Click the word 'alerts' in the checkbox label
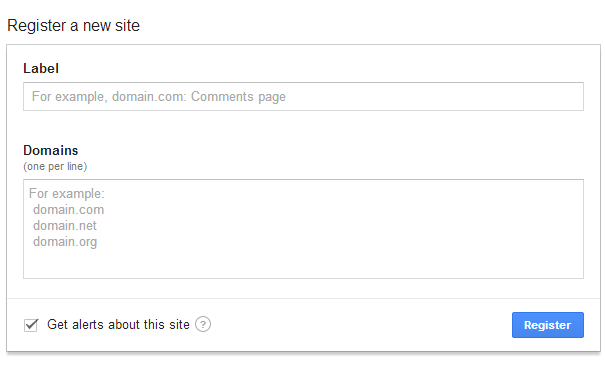The width and height of the screenshot is (605, 371). (88, 325)
